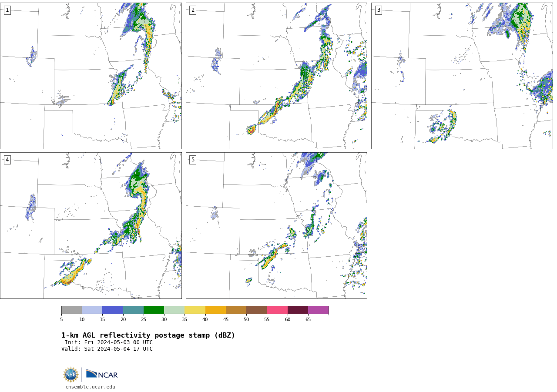Click the pink 55-60 dBZ swatch
The width and height of the screenshot is (557, 392).
coord(277,310)
